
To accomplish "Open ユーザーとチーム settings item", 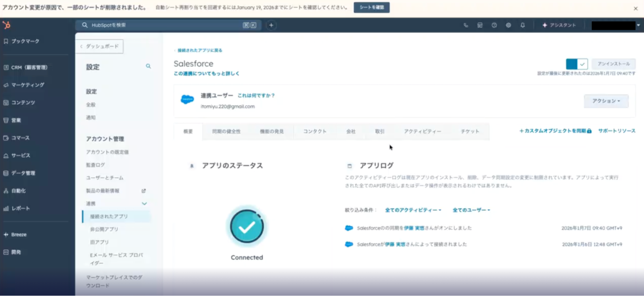I will pos(105,178).
